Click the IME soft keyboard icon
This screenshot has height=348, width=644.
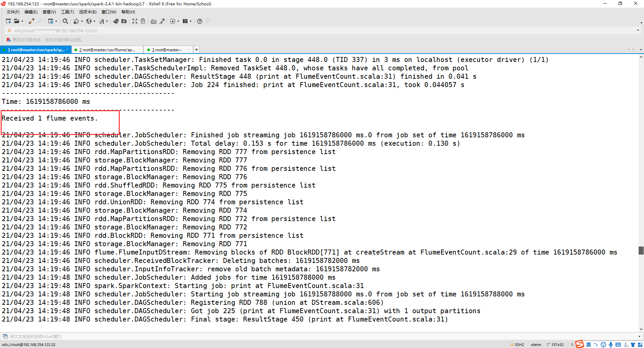[x=618, y=345]
